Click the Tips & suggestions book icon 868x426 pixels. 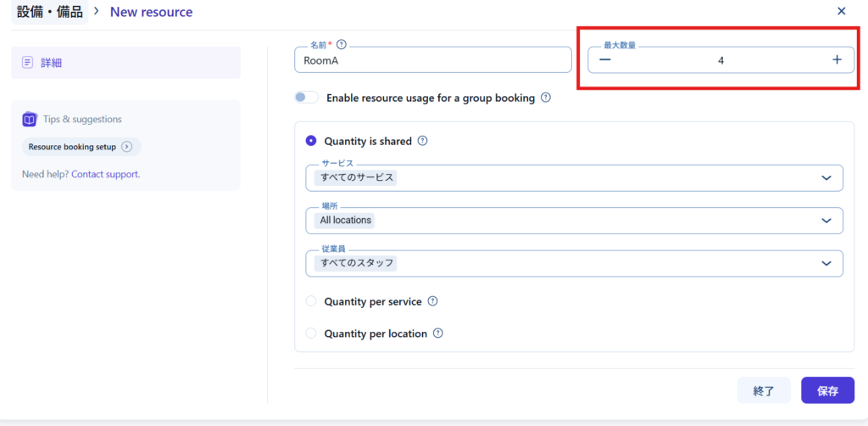point(30,120)
